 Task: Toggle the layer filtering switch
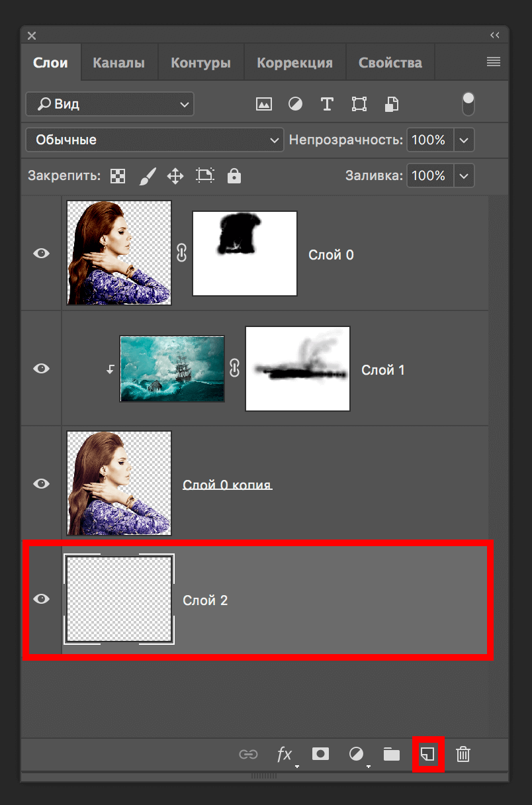tap(468, 104)
